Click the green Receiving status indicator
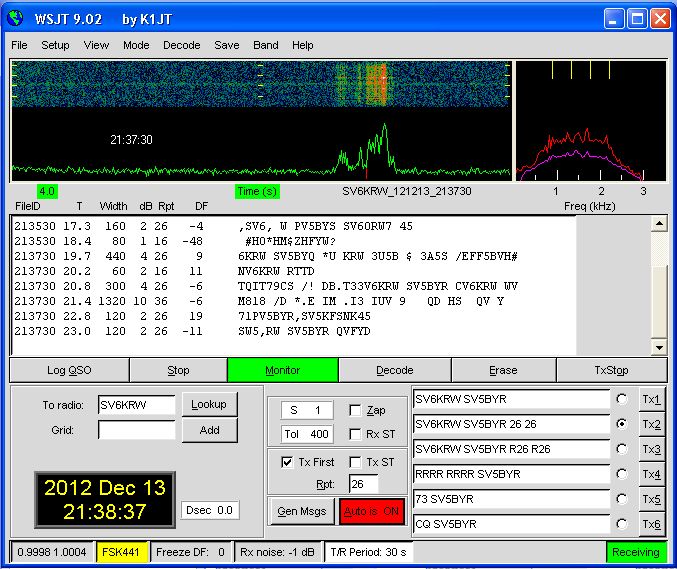Viewport: 677px width, 569px height. coord(636,552)
